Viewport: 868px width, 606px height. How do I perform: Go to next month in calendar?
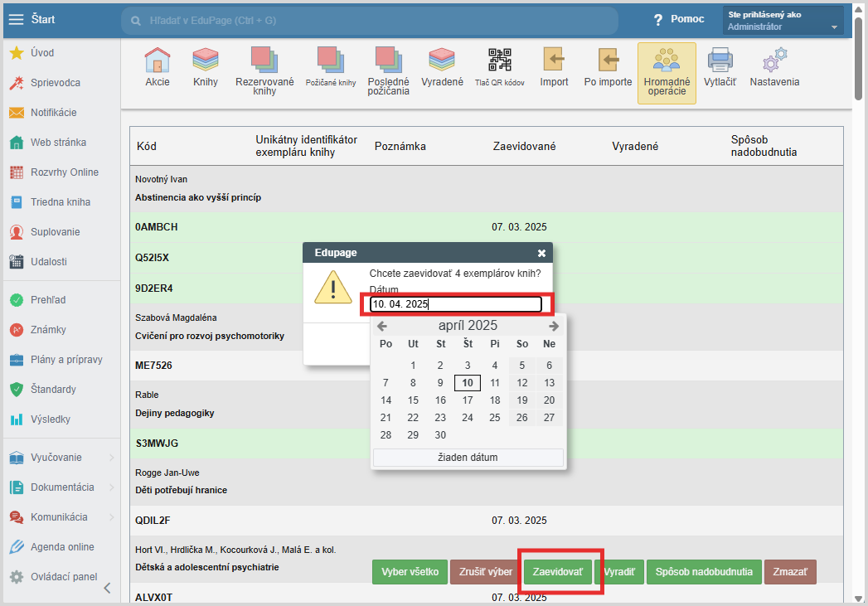[x=554, y=326]
